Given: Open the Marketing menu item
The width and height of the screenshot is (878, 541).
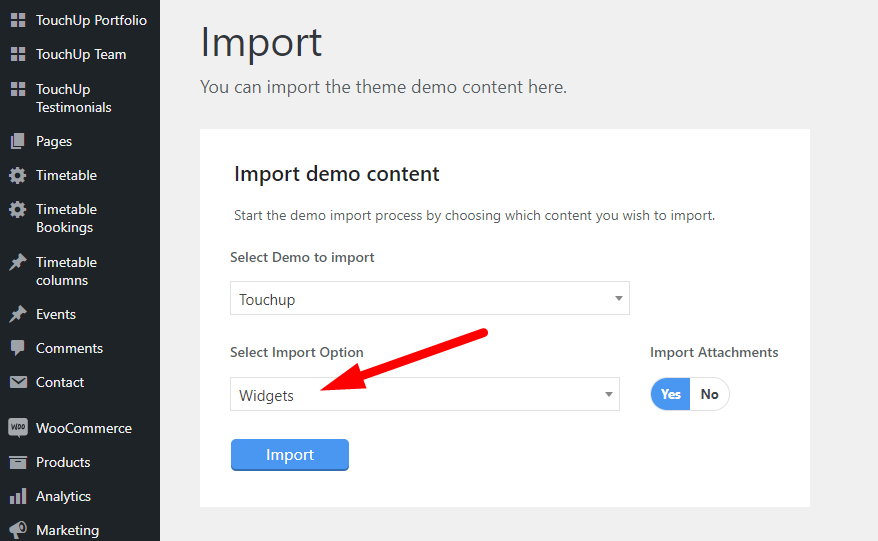Looking at the screenshot, I should pyautogui.click(x=68, y=530).
